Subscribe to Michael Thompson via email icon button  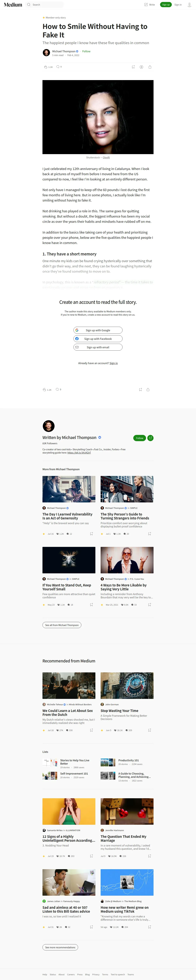point(150,438)
